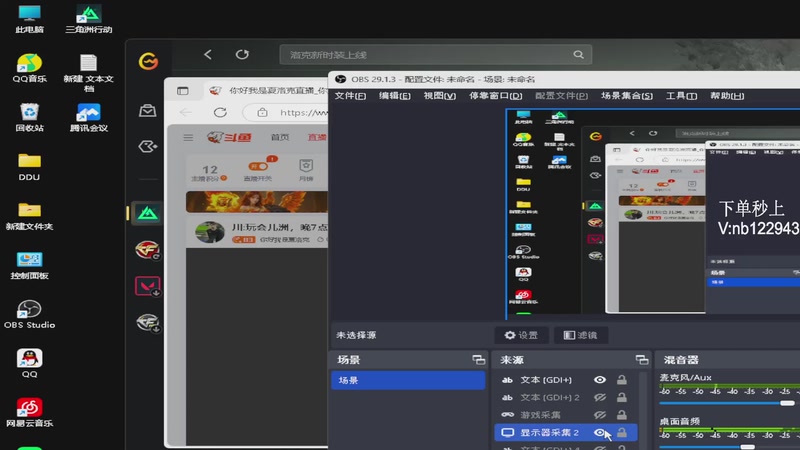This screenshot has width=800, height=450.
Task: Open the 网易云音乐 desktop icon
Action: click(x=29, y=412)
